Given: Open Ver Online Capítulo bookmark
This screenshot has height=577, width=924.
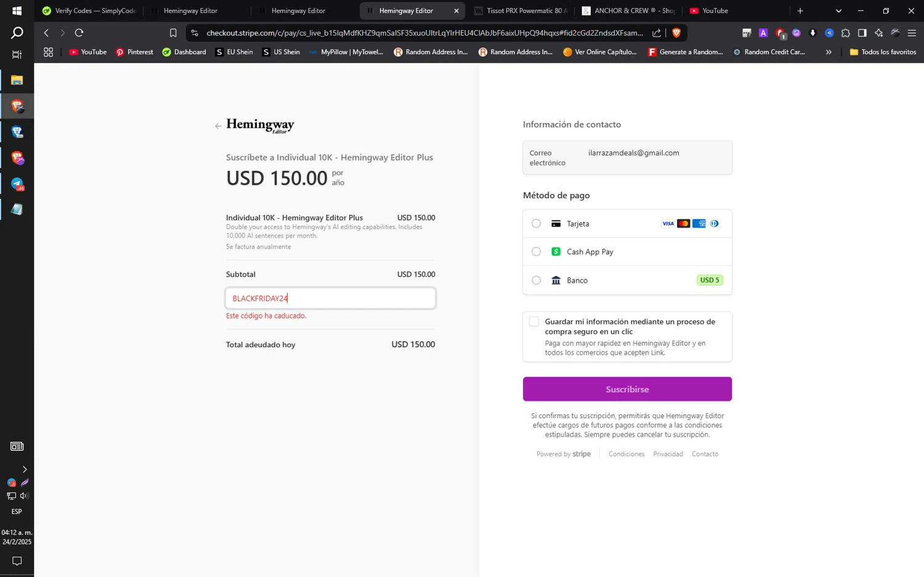Looking at the screenshot, I should click(x=600, y=52).
